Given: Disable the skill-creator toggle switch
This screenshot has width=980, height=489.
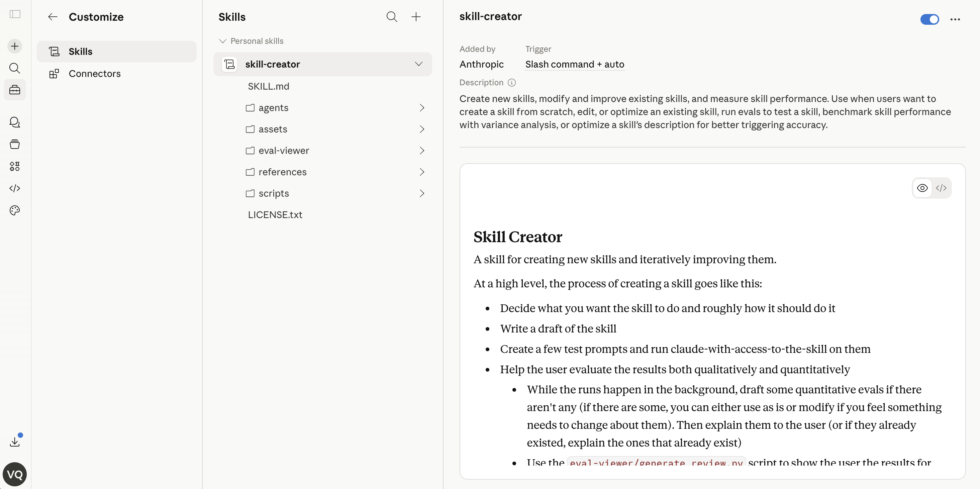Looking at the screenshot, I should (929, 19).
